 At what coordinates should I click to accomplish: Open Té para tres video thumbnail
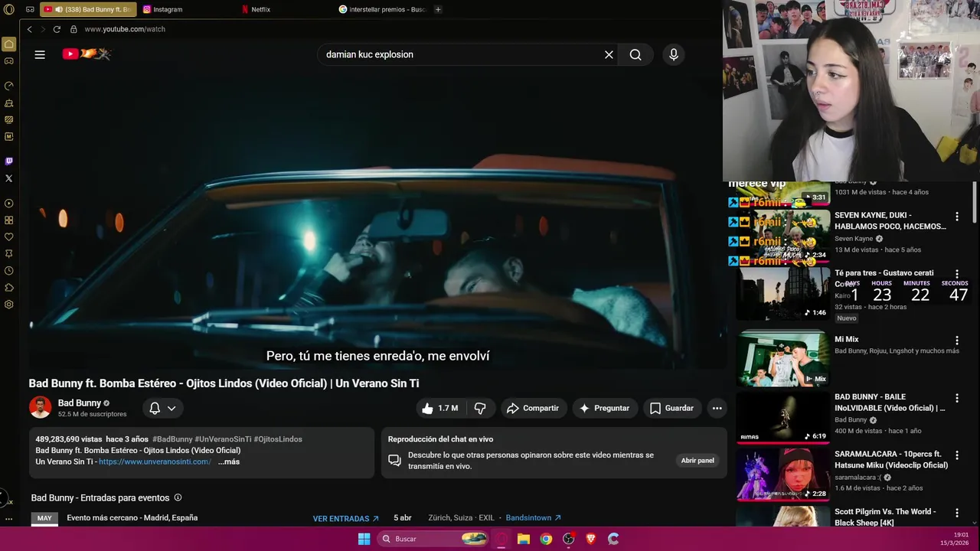(x=783, y=293)
